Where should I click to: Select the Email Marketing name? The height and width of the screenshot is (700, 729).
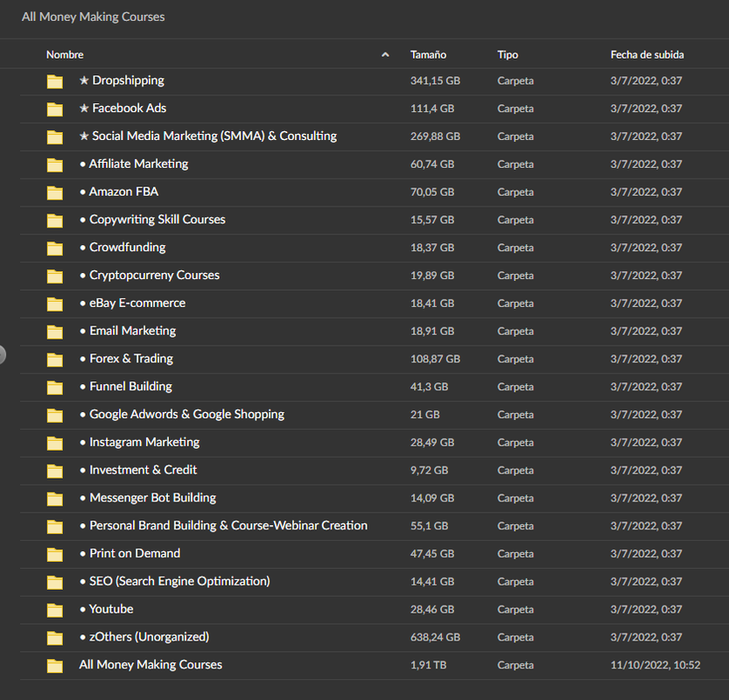(x=128, y=331)
